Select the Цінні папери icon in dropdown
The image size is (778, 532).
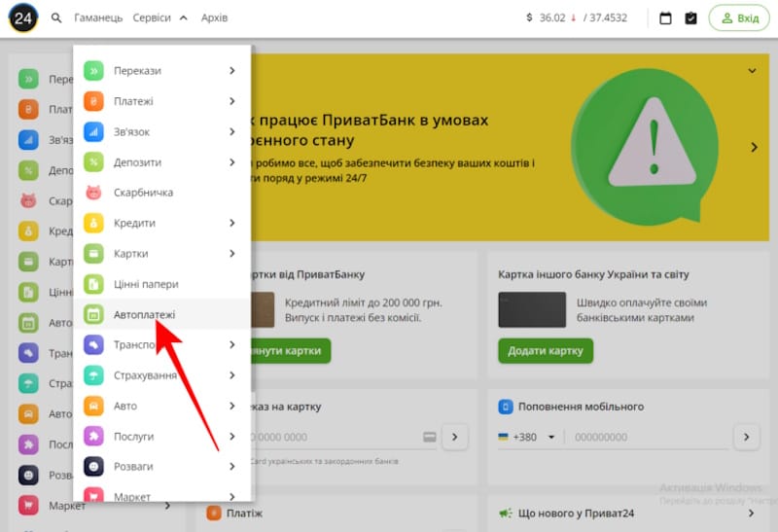click(x=93, y=284)
